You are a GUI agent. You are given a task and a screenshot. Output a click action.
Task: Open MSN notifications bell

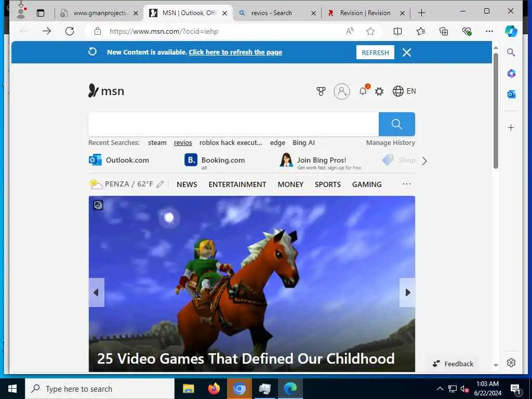tap(363, 91)
